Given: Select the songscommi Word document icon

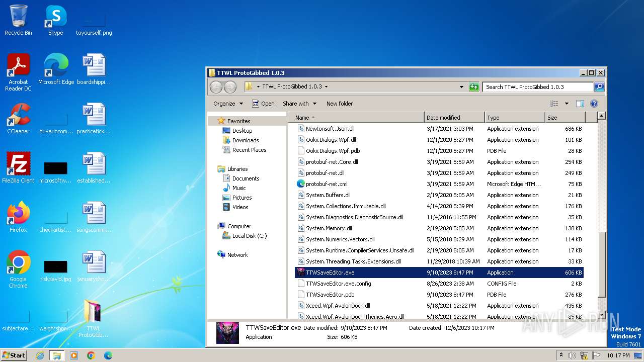Looking at the screenshot, I should [x=94, y=217].
